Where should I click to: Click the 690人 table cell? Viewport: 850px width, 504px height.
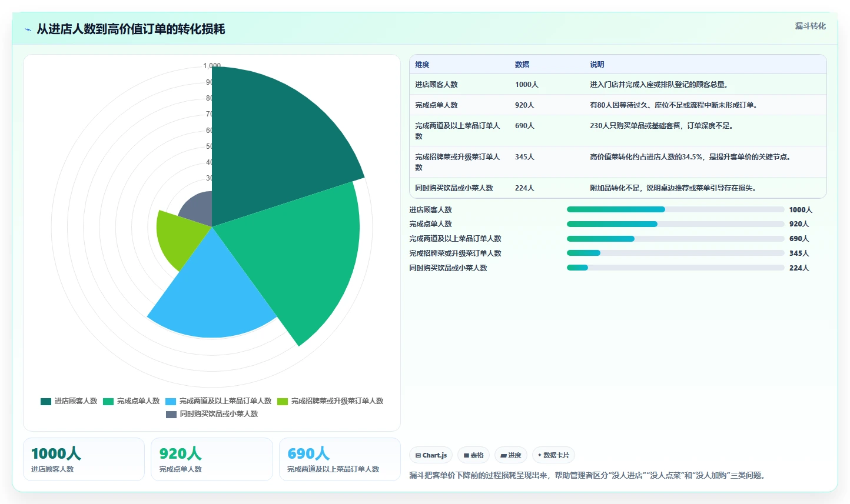524,126
